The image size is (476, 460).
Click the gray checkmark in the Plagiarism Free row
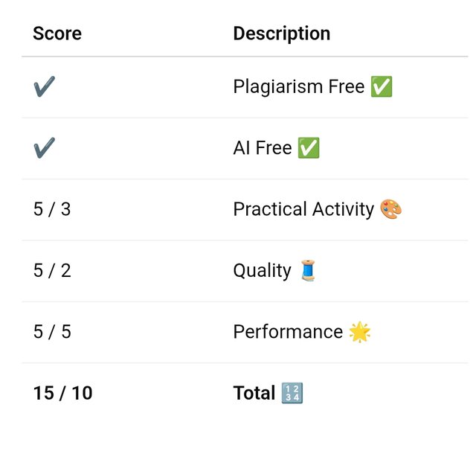(45, 86)
